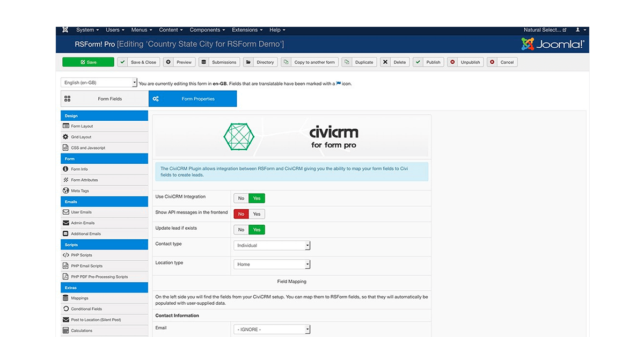Image resolution: width=644 pixels, height=337 pixels.
Task: Click the Contact Information heading
Action: [x=177, y=316]
